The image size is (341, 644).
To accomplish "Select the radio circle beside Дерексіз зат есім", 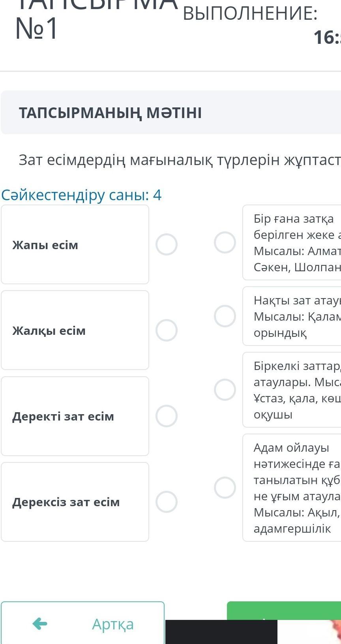I will coord(166,501).
